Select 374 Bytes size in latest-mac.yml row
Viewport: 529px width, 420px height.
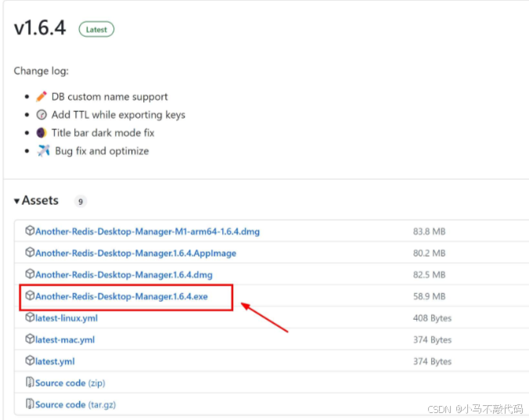point(432,339)
